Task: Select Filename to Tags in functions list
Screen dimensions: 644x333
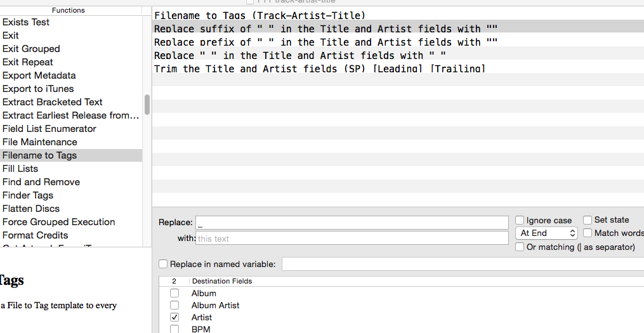Action: click(x=39, y=155)
